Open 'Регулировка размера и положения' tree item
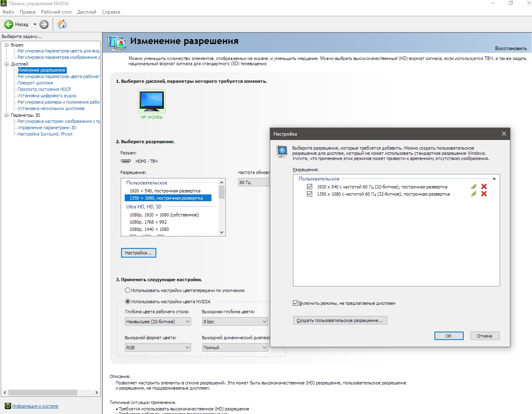 tap(58, 102)
